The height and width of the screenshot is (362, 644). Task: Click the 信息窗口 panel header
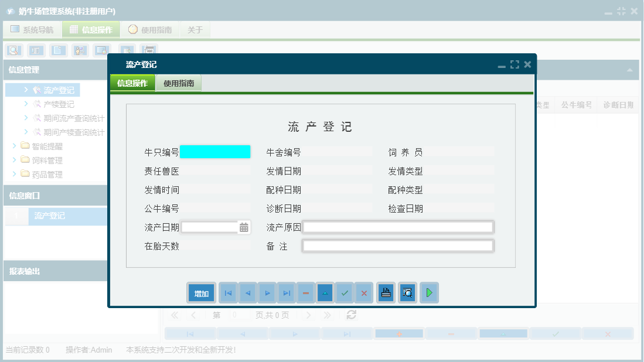56,196
